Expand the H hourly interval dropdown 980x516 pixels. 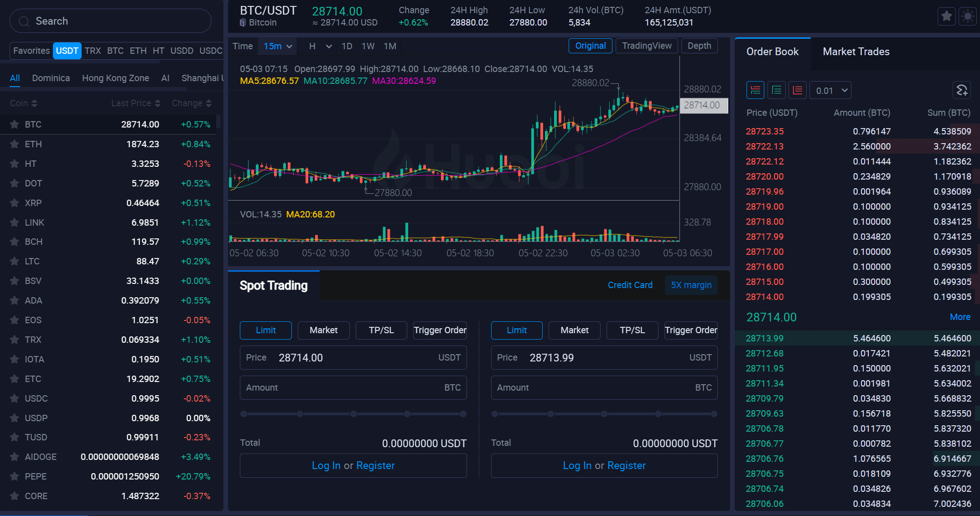pos(320,46)
